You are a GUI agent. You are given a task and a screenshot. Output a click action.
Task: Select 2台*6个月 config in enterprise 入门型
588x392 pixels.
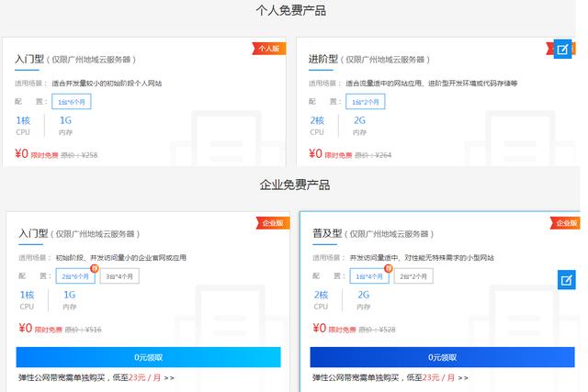pyautogui.click(x=75, y=275)
